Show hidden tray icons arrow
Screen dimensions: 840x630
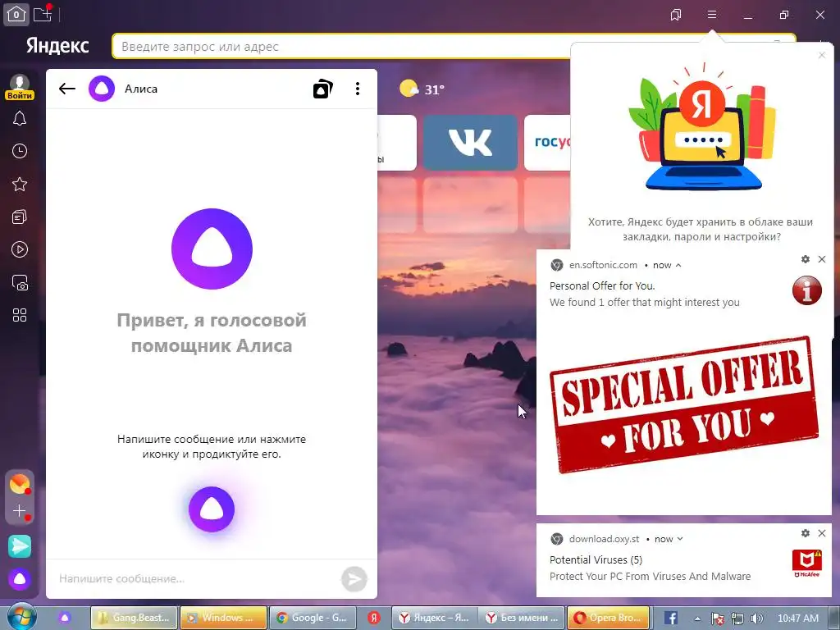tap(697, 619)
